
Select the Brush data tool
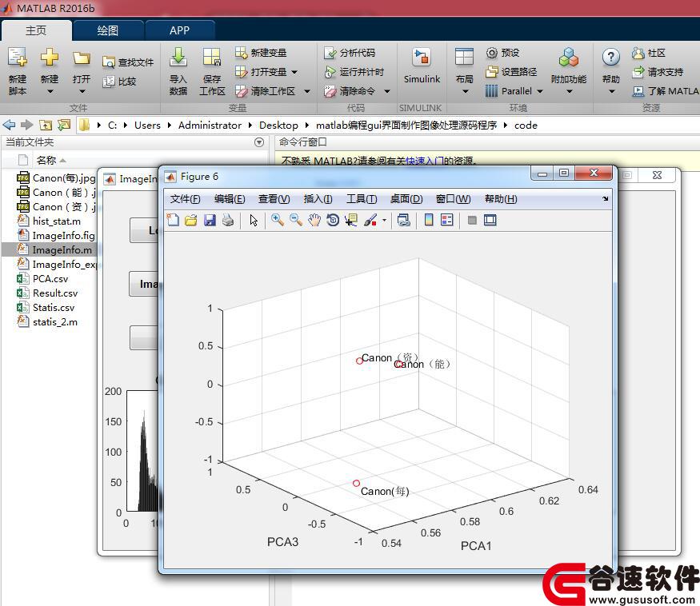pos(370,220)
